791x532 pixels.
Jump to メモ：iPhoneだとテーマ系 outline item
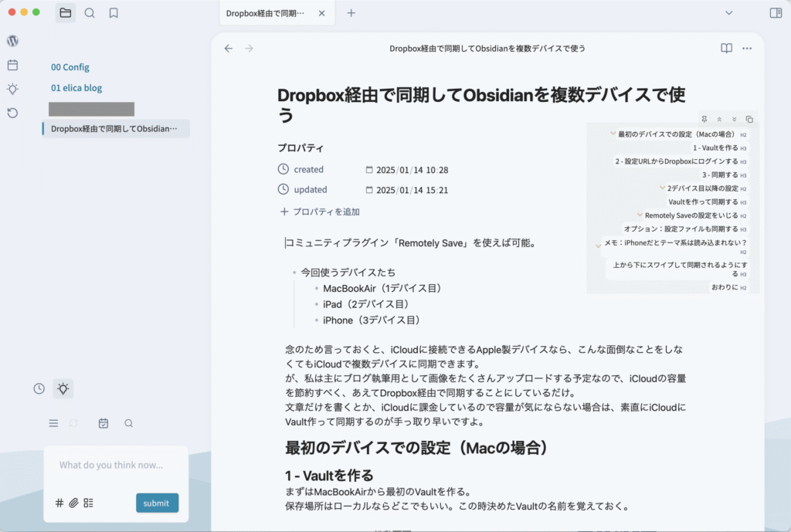tap(675, 242)
